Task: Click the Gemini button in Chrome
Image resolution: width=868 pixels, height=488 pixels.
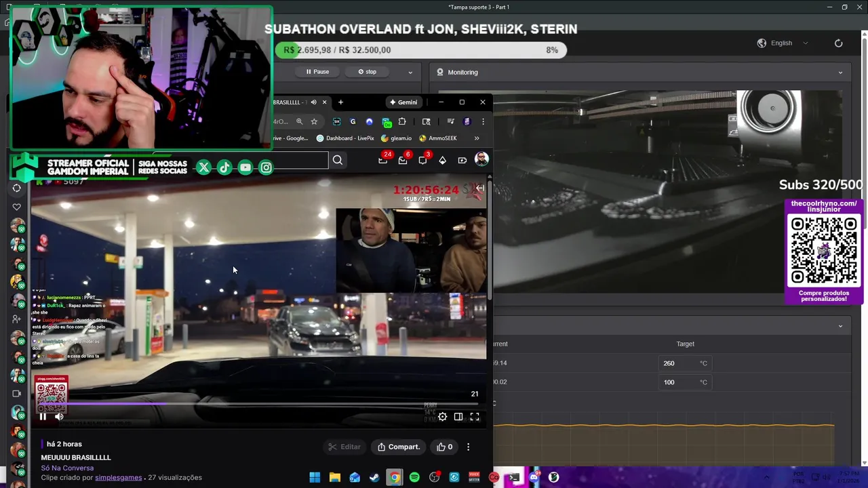Action: (x=403, y=102)
